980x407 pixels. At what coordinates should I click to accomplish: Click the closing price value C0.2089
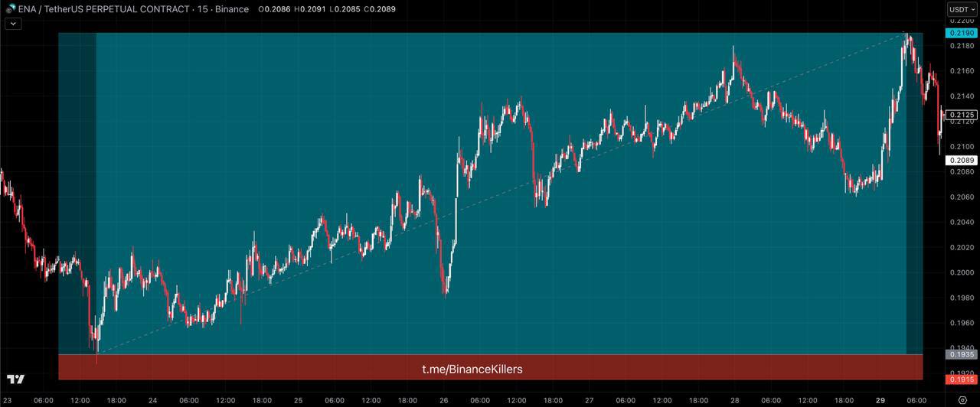coord(379,9)
